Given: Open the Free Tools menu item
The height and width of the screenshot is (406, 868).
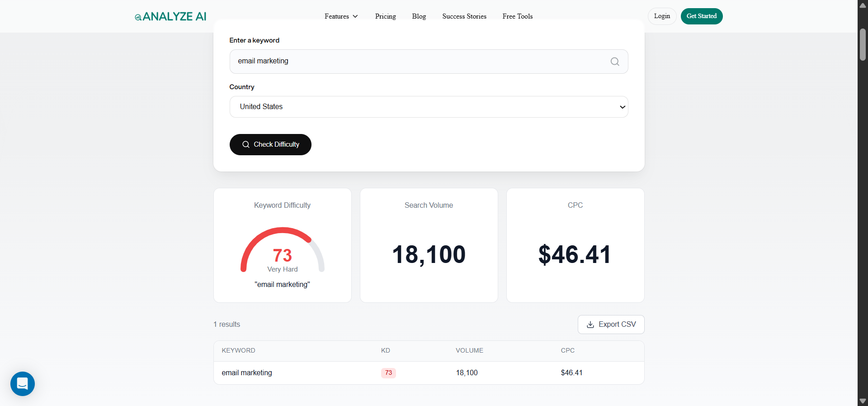Looking at the screenshot, I should [518, 16].
